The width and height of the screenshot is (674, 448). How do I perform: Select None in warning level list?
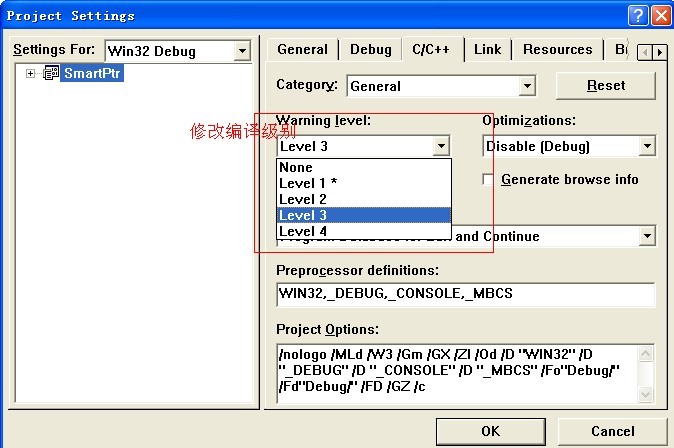coord(297,167)
